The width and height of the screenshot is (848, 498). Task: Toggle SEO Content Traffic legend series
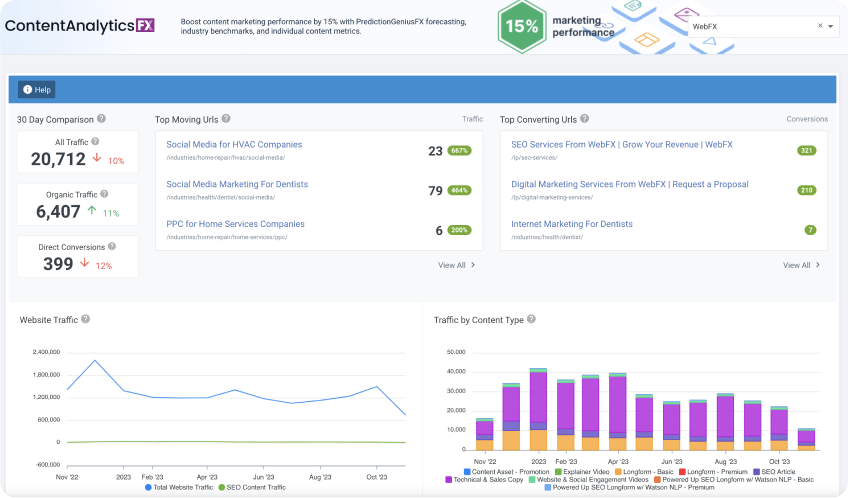[x=252, y=487]
